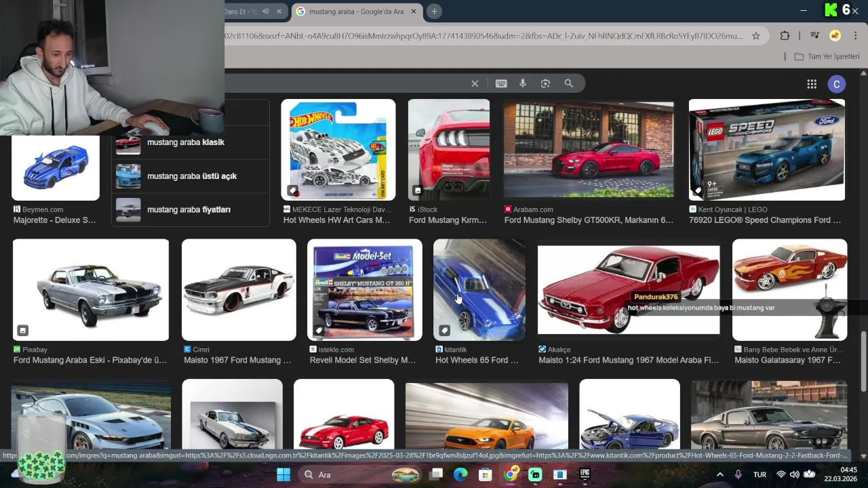The height and width of the screenshot is (488, 868).
Task: Open Task View in the taskbar
Action: (x=436, y=474)
